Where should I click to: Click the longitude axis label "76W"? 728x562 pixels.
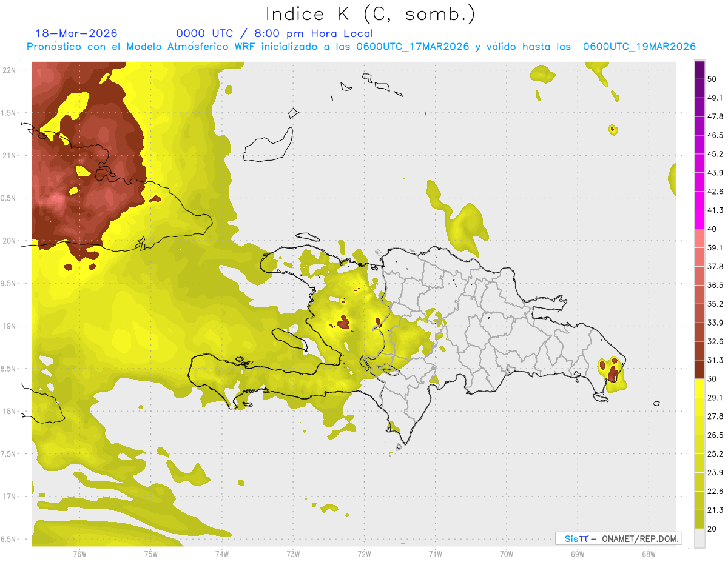pos(79,554)
